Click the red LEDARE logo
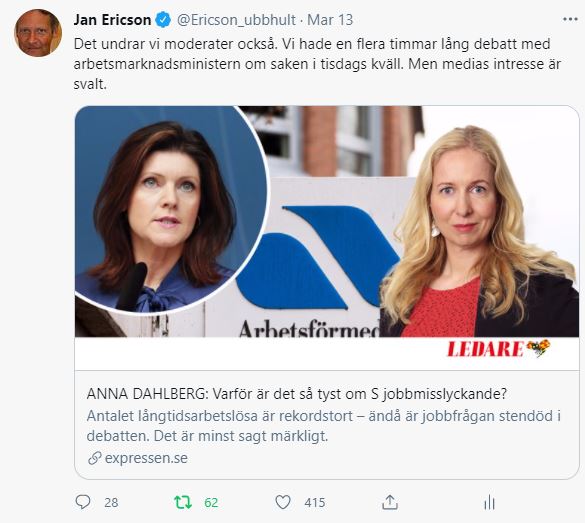The image size is (585, 523). pyautogui.click(x=498, y=349)
